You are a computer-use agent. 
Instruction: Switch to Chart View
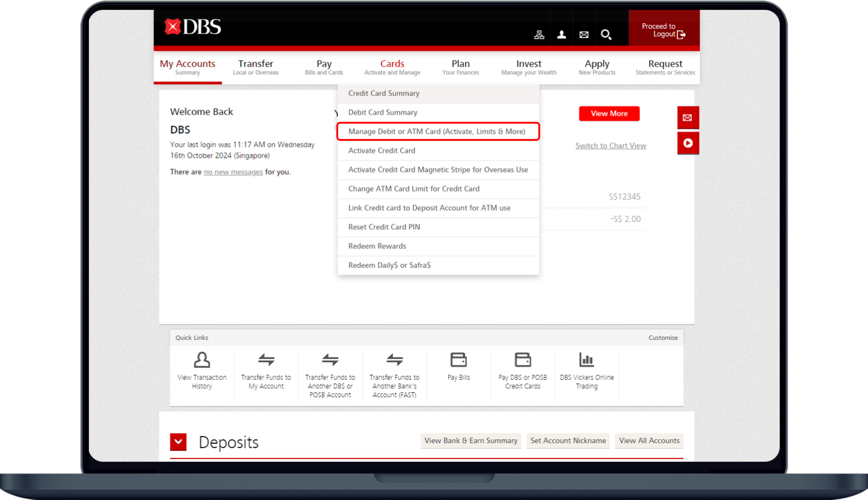click(610, 146)
